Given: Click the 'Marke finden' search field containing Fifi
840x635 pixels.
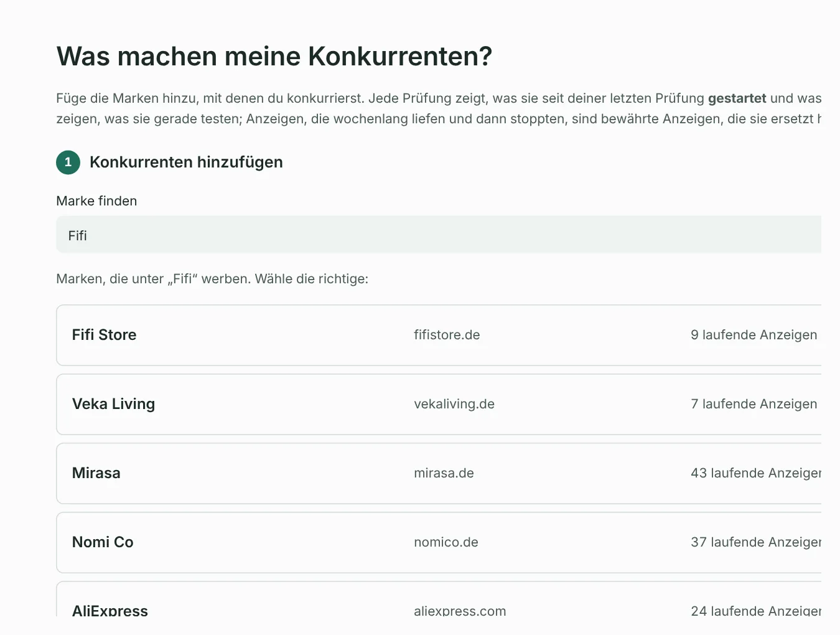Looking at the screenshot, I should 439,235.
